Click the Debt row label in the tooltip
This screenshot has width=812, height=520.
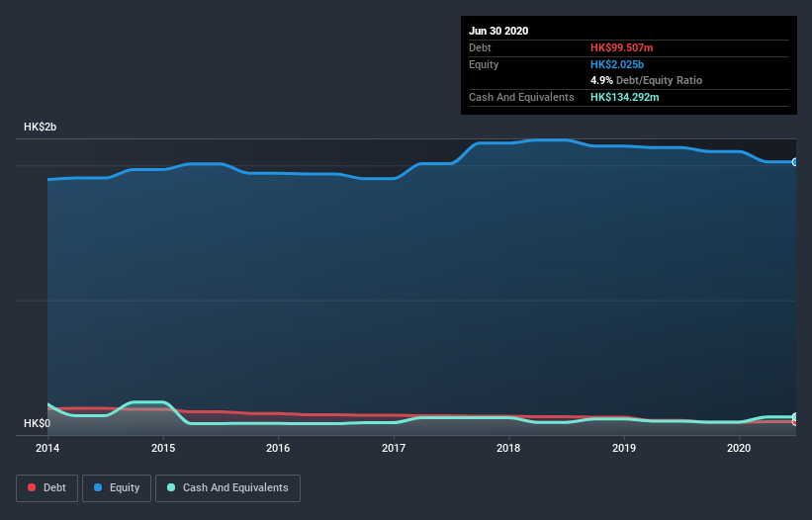tap(480, 47)
